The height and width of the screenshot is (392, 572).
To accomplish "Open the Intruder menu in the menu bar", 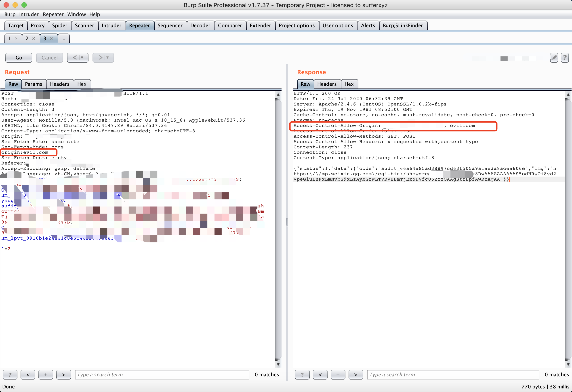I will click(x=29, y=14).
